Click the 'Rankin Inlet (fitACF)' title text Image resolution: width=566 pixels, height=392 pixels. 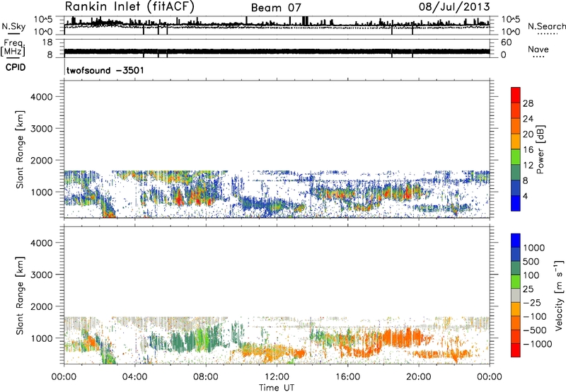pos(129,6)
